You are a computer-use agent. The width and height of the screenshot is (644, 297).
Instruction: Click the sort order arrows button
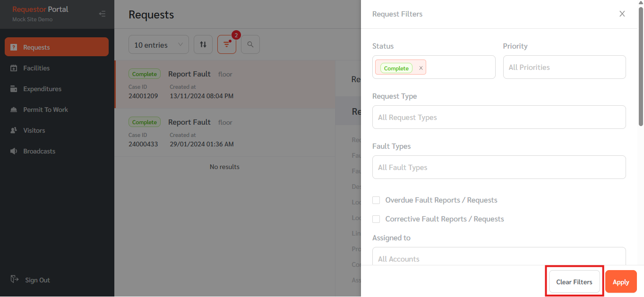tap(203, 44)
